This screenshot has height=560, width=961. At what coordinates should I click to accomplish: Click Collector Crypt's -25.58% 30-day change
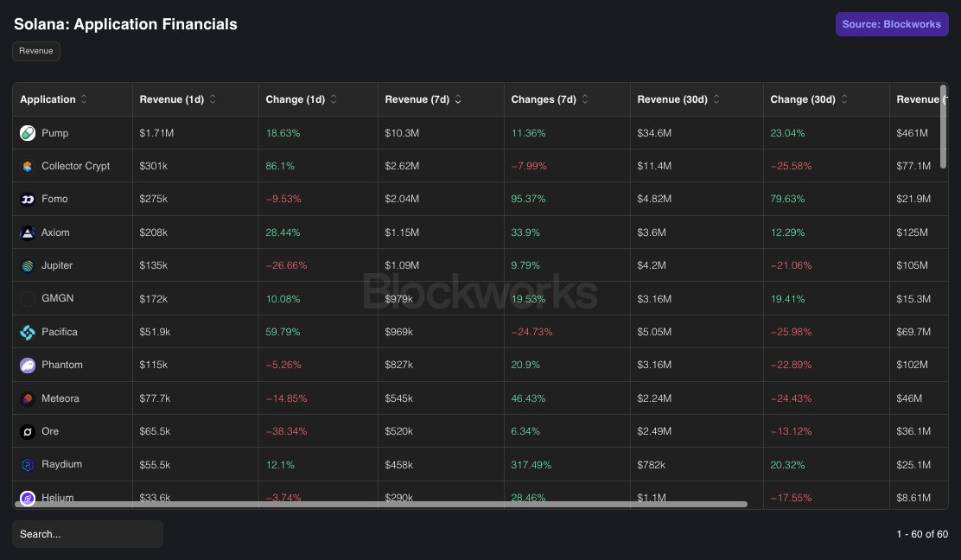pos(791,166)
